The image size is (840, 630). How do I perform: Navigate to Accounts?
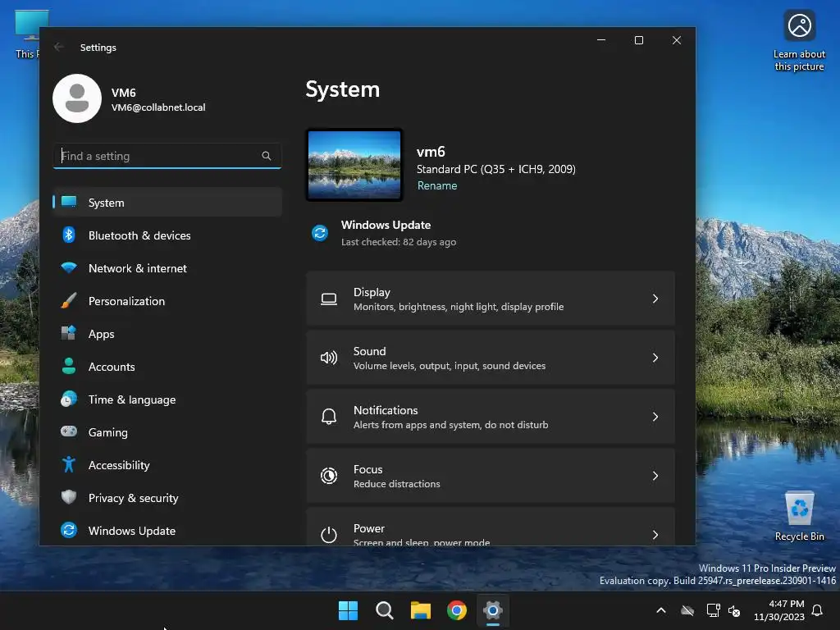(167, 367)
